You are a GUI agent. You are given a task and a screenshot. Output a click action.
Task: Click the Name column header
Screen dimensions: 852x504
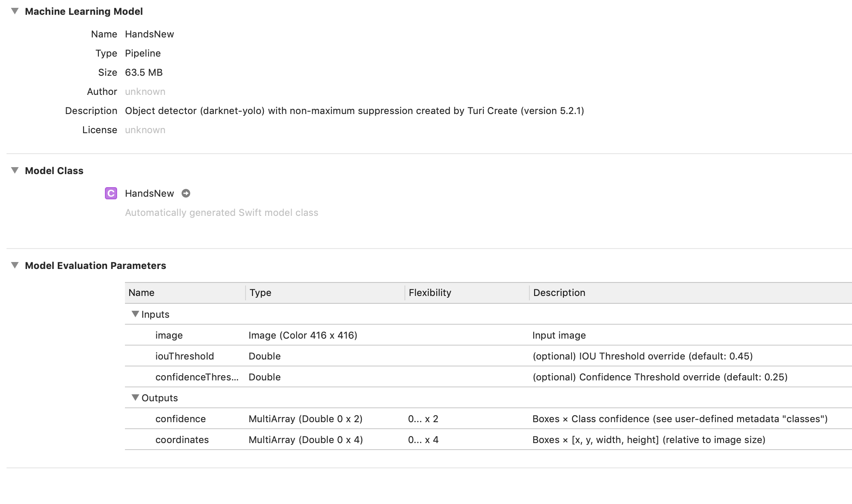pos(141,292)
